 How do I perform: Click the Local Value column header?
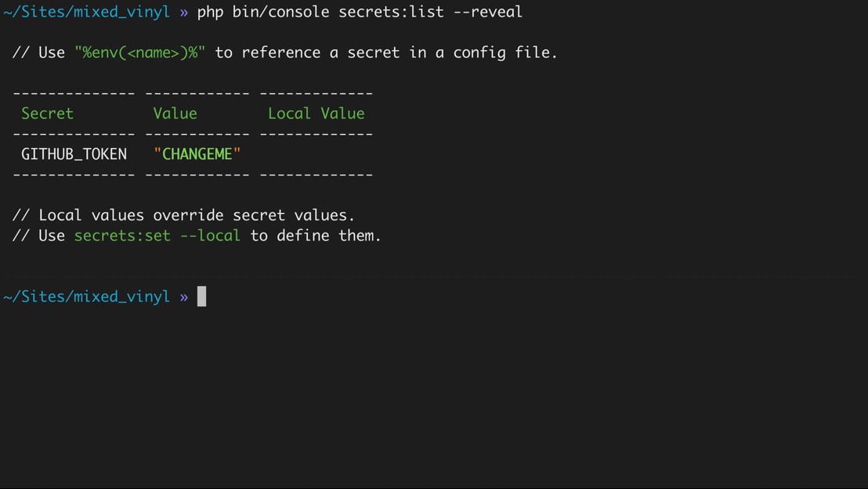[x=316, y=114]
